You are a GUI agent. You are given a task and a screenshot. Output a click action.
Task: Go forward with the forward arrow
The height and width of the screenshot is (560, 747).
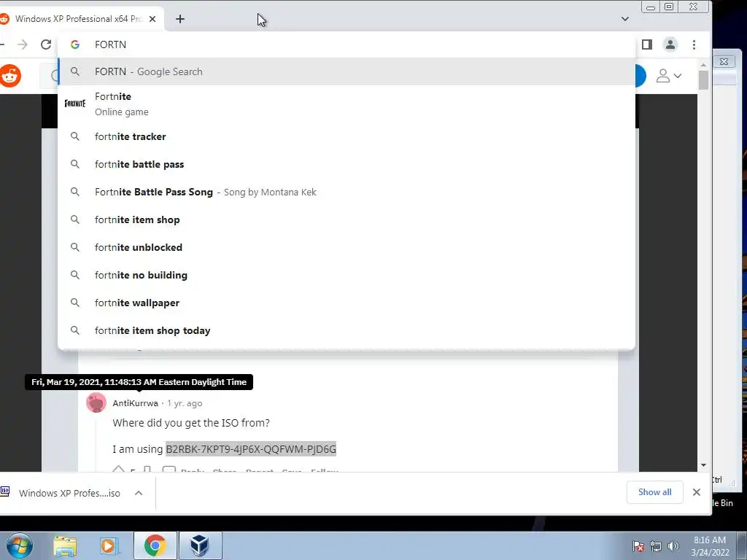pyautogui.click(x=23, y=44)
